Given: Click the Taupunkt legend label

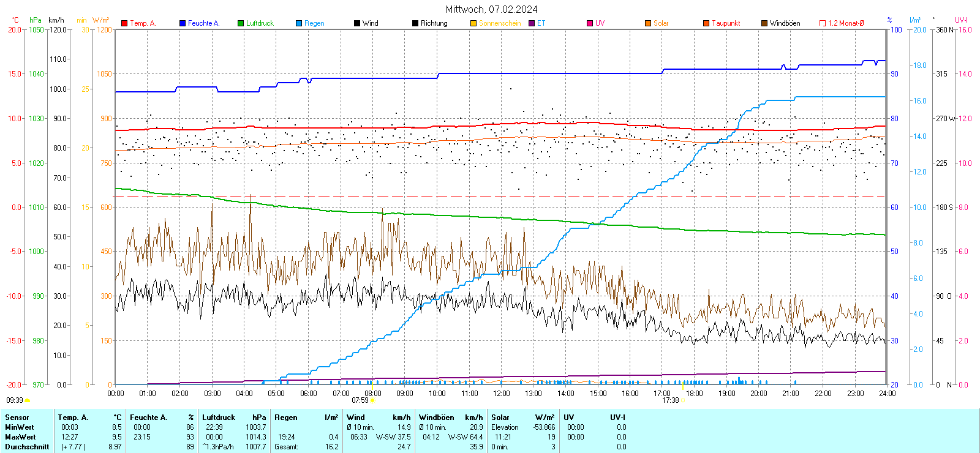Looking at the screenshot, I should 726,23.
